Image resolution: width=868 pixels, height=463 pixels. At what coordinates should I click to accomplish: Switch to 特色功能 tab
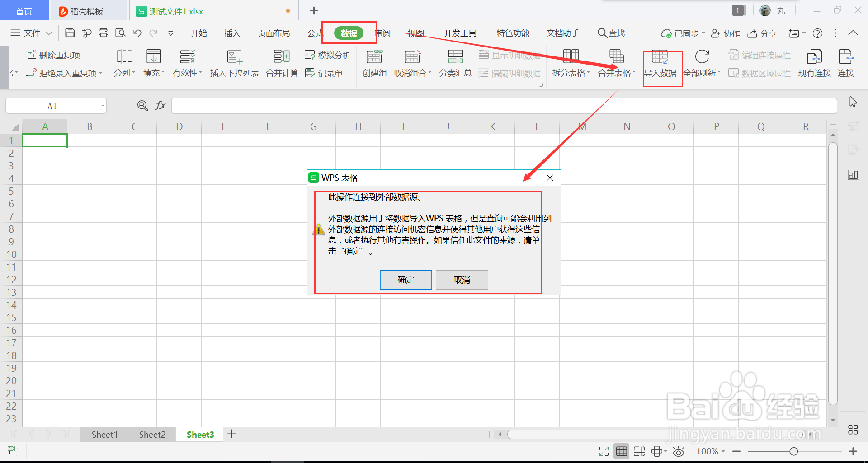tap(513, 33)
